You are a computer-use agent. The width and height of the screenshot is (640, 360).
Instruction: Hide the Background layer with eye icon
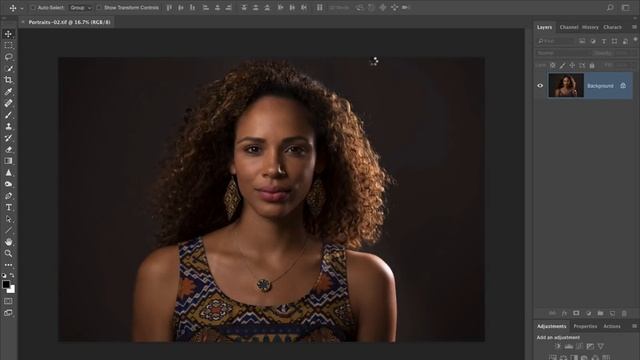pos(540,86)
